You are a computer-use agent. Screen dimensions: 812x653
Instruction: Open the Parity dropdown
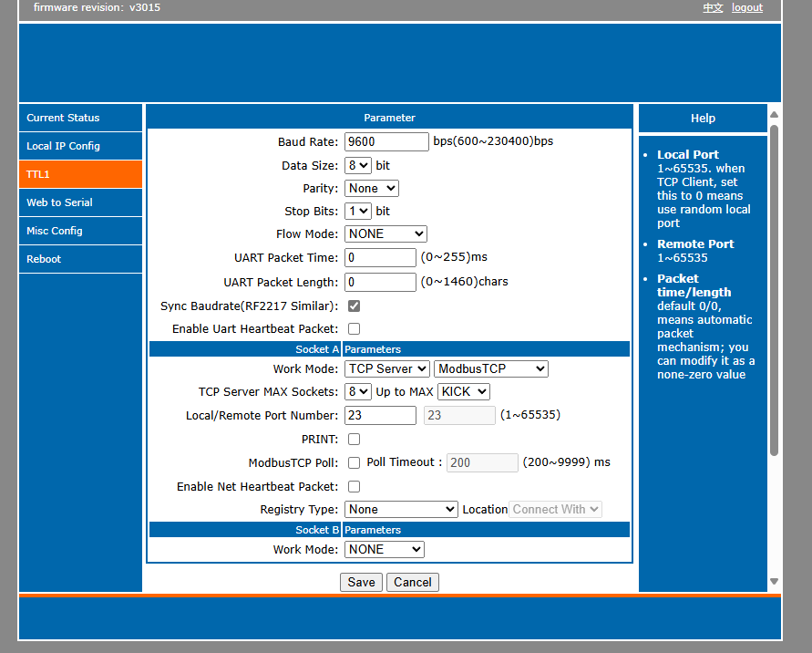pyautogui.click(x=372, y=189)
